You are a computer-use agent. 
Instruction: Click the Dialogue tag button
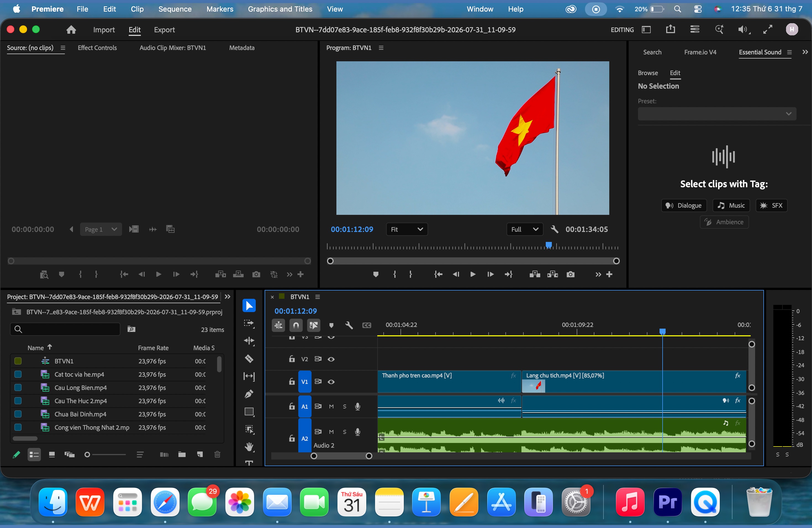684,205
